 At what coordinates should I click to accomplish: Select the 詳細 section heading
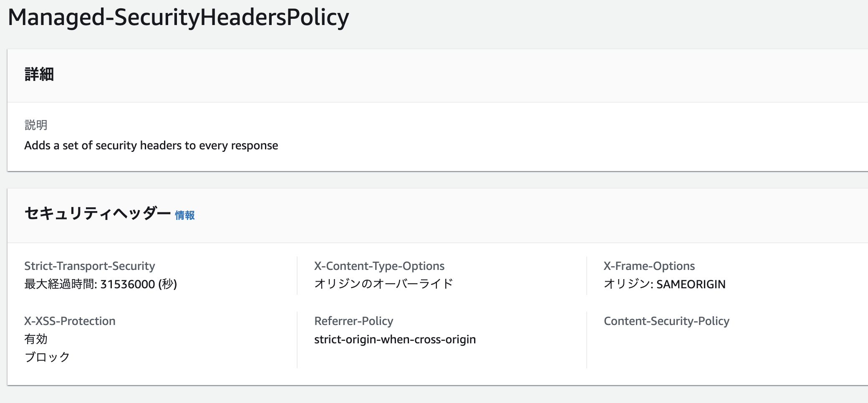coord(39,75)
